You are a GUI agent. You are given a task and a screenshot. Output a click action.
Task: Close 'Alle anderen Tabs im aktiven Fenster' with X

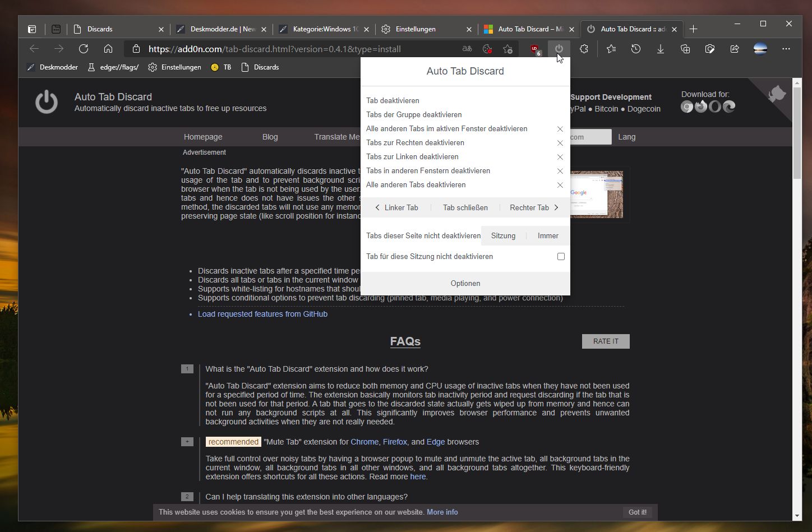[x=560, y=129]
